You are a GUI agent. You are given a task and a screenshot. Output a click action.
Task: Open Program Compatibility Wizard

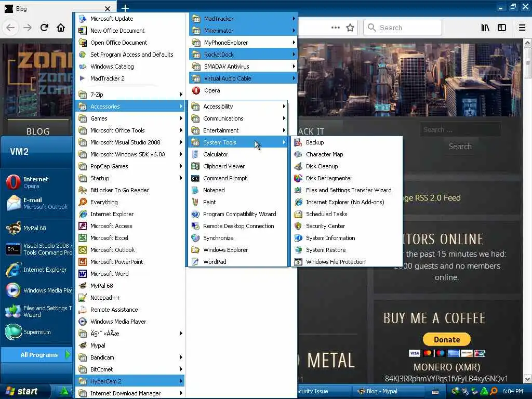[237, 214]
